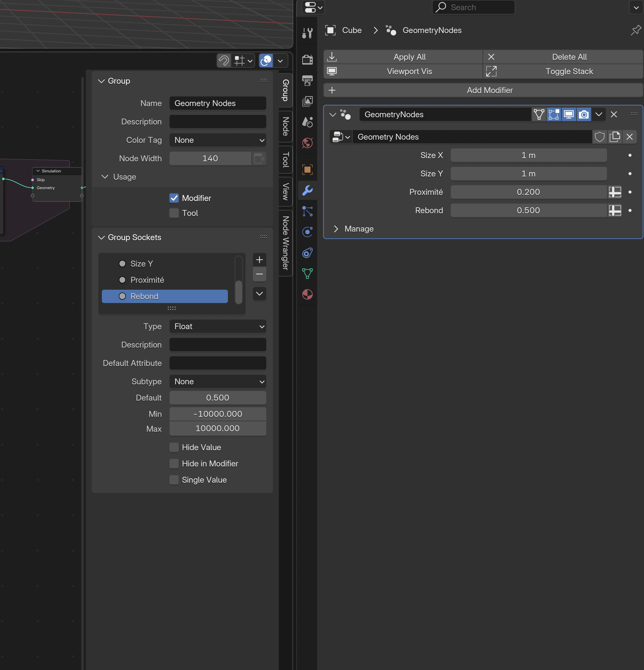Toggle modifier edit mode display
Screen dimensions: 644x670
point(554,115)
